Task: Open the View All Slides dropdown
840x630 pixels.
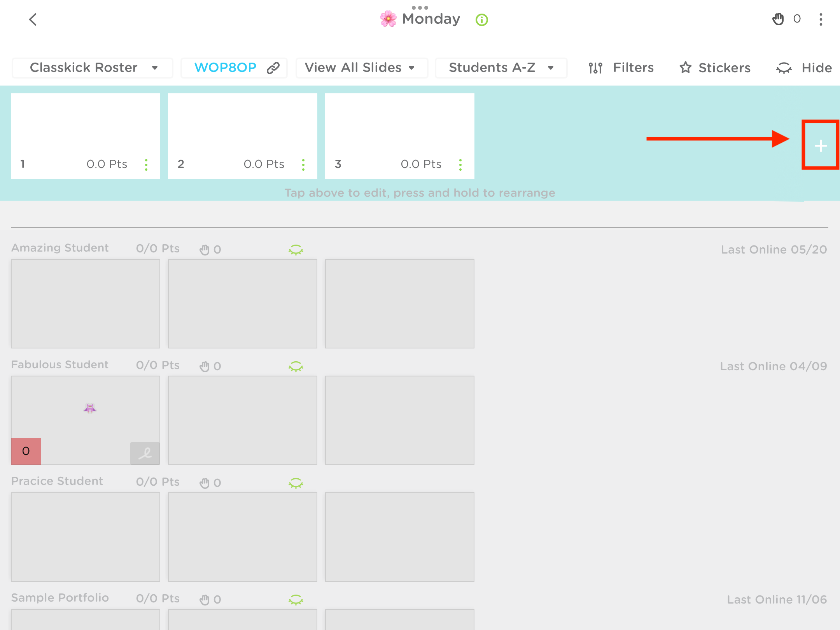Action: [361, 67]
